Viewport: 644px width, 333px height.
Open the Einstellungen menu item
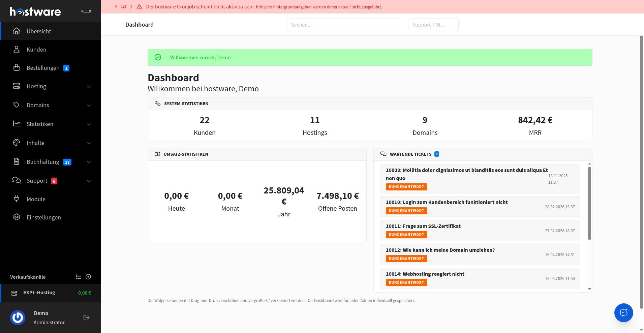51,217
